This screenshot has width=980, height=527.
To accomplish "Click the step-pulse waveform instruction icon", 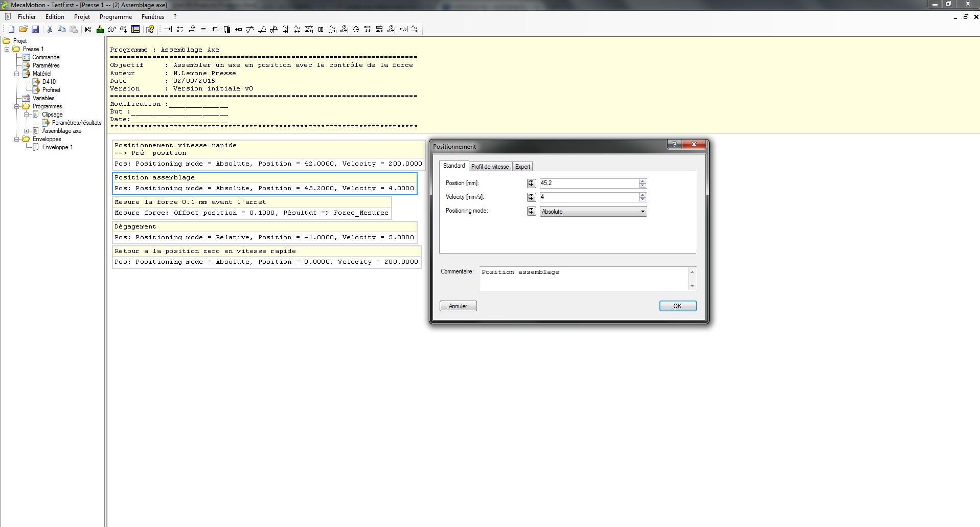I will click(215, 29).
